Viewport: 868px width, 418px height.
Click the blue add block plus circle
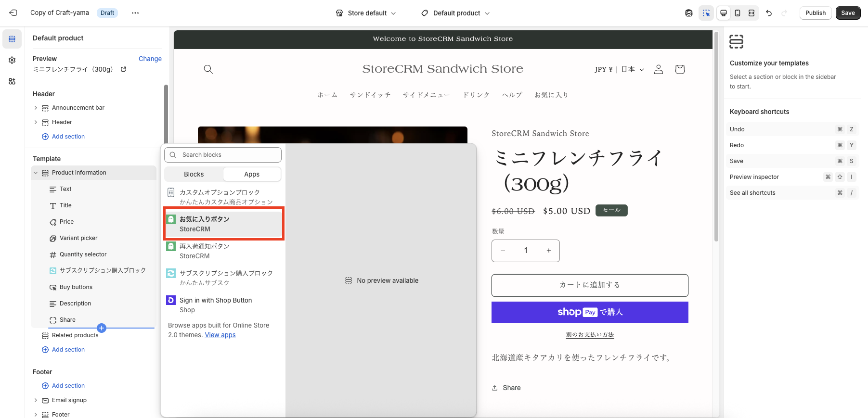point(102,328)
